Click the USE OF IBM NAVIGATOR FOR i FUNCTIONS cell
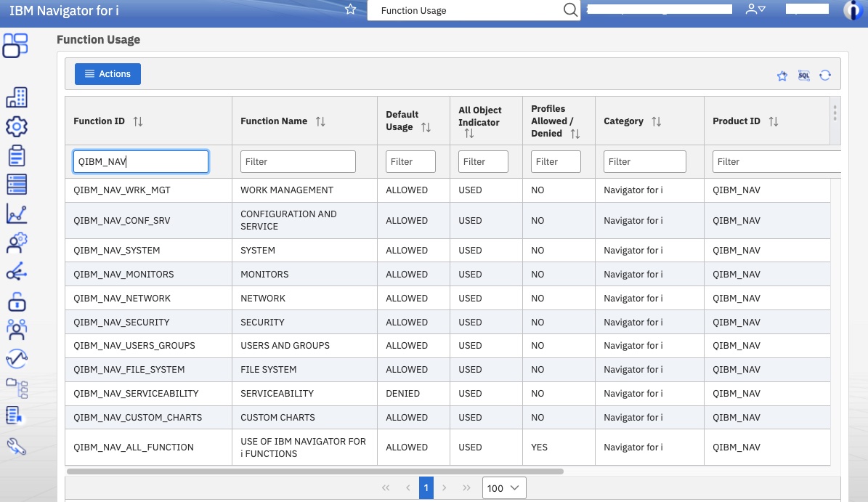The image size is (868, 502). 304,448
